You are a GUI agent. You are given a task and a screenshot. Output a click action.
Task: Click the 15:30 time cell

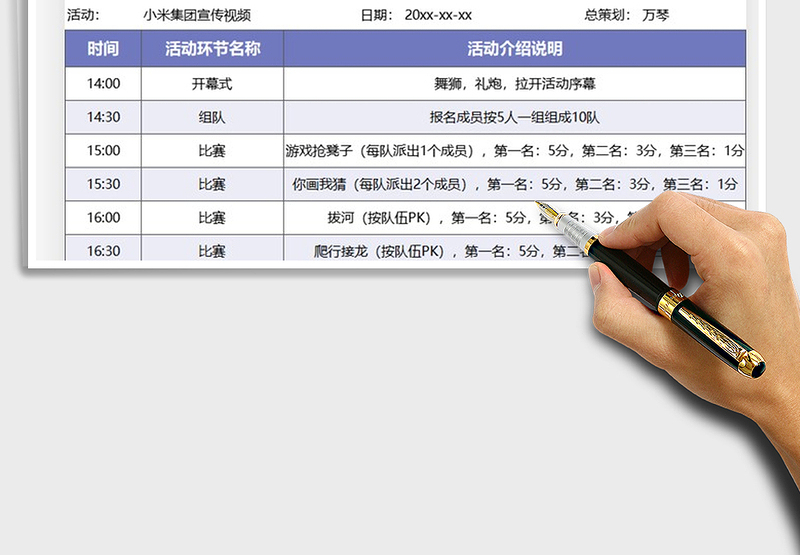[103, 184]
